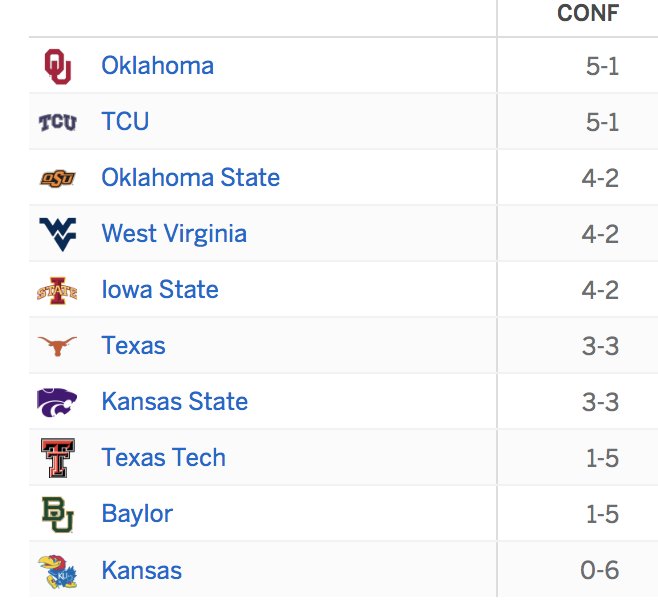Click the Oklahoma Sooners logo

click(x=58, y=66)
